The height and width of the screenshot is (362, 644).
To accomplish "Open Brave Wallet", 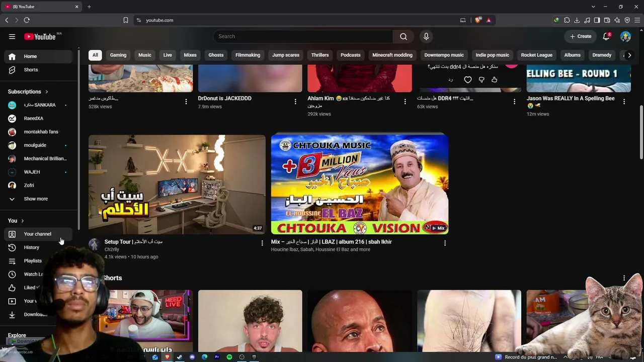I will coord(607,20).
